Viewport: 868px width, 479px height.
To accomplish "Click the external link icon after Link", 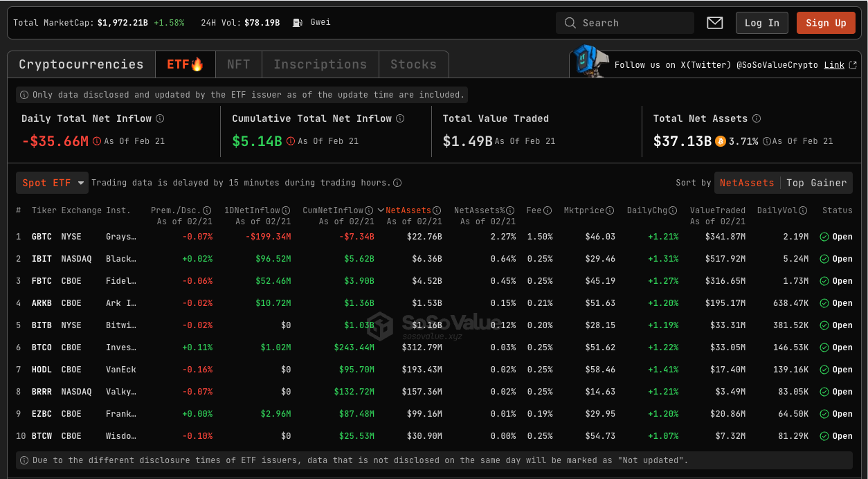I will 853,65.
